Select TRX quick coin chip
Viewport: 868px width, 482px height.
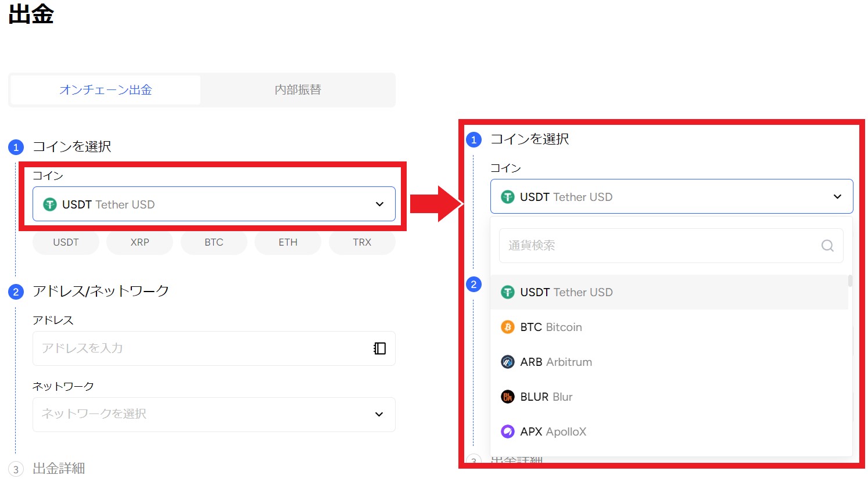coord(362,243)
